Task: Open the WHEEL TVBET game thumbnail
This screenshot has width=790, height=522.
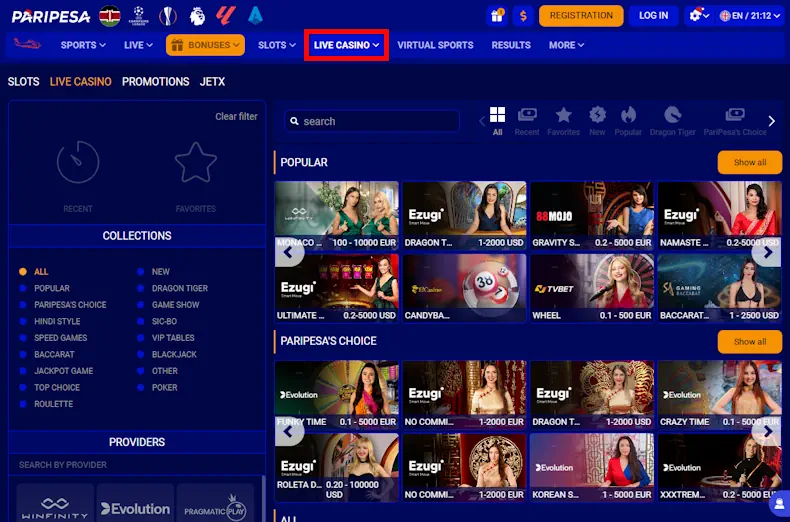Action: [592, 288]
